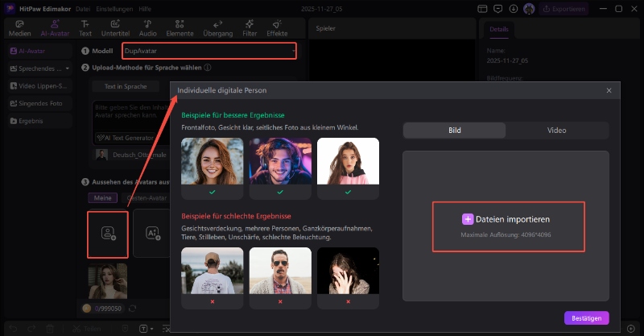644x336 pixels.
Task: Click the redo arrow in bottom toolbar
Action: coord(31,329)
